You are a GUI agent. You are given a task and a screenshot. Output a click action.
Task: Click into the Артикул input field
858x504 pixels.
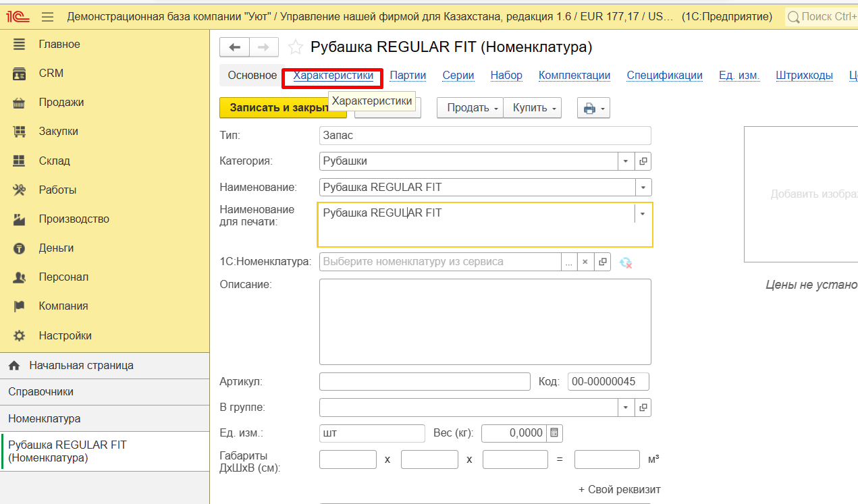click(425, 381)
